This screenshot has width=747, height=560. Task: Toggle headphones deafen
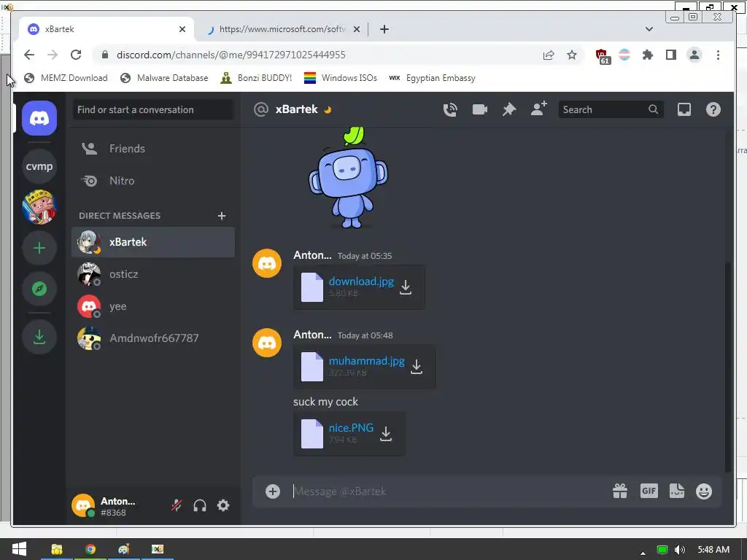pyautogui.click(x=200, y=505)
